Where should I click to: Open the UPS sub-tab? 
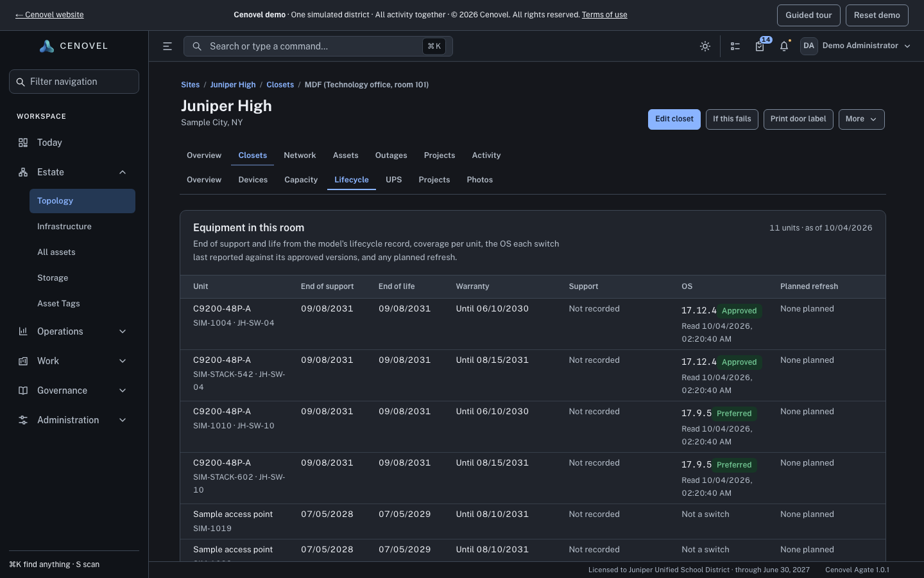pyautogui.click(x=394, y=180)
